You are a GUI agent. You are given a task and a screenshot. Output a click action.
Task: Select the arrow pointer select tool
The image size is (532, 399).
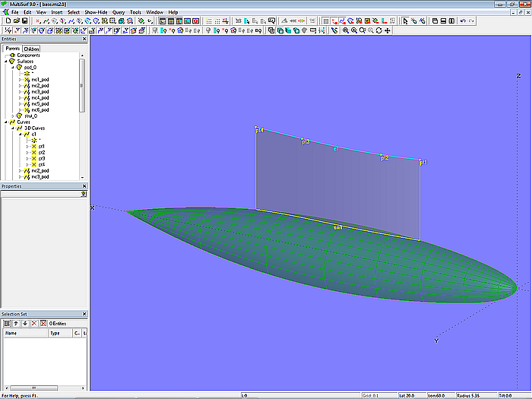tap(404, 21)
